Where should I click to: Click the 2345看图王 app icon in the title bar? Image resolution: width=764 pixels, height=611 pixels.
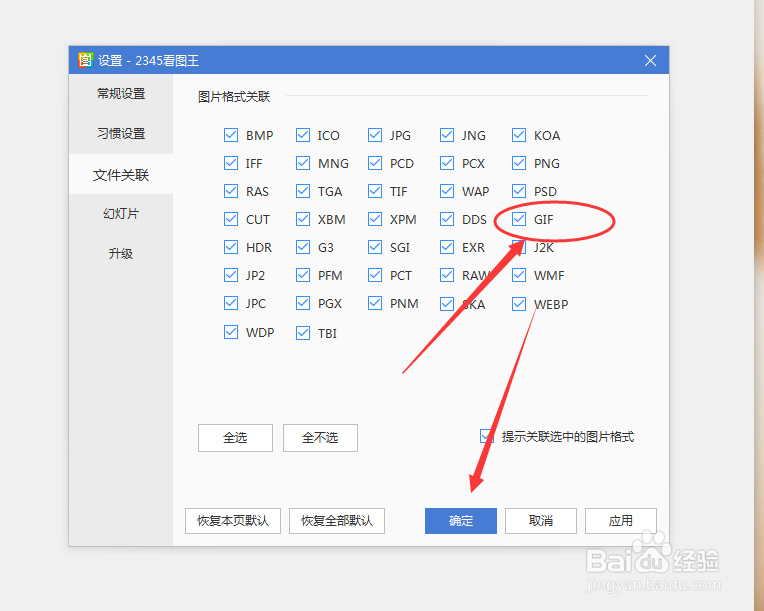pos(85,60)
